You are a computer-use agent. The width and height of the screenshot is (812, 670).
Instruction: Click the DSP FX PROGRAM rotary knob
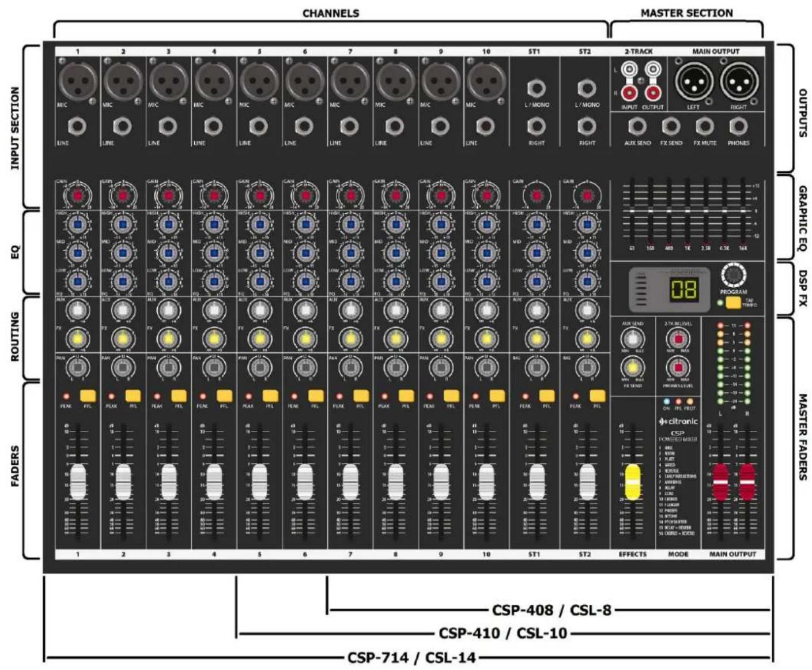[733, 276]
